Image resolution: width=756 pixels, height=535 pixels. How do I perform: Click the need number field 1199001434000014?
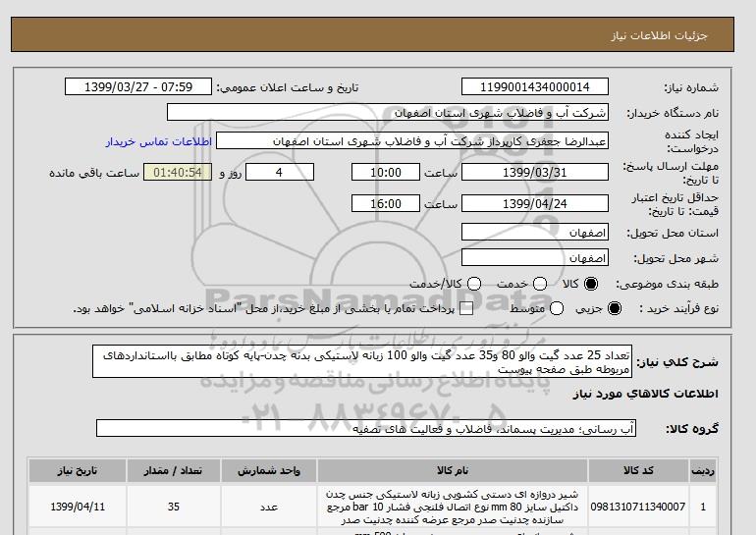coord(535,86)
